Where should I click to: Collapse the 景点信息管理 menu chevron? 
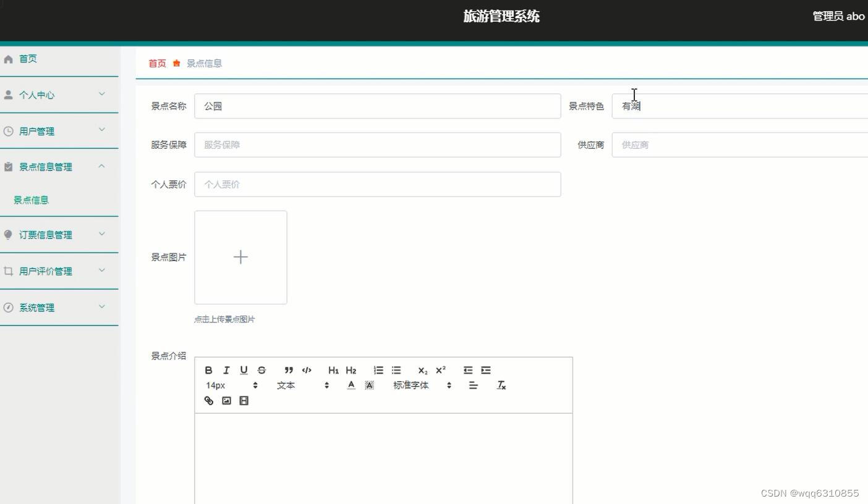pos(102,166)
